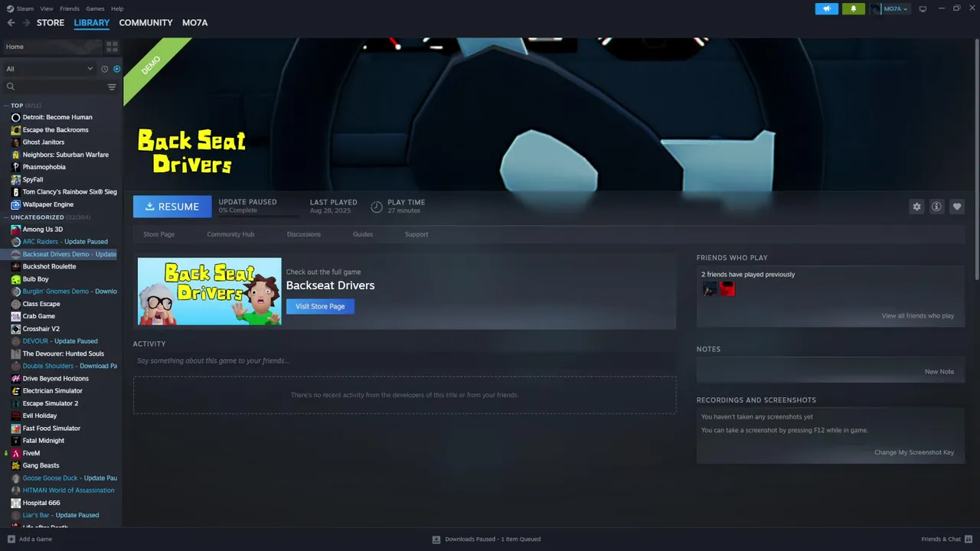980x551 pixels.
Task: Click Escape the Backrooms icon
Action: (15, 130)
